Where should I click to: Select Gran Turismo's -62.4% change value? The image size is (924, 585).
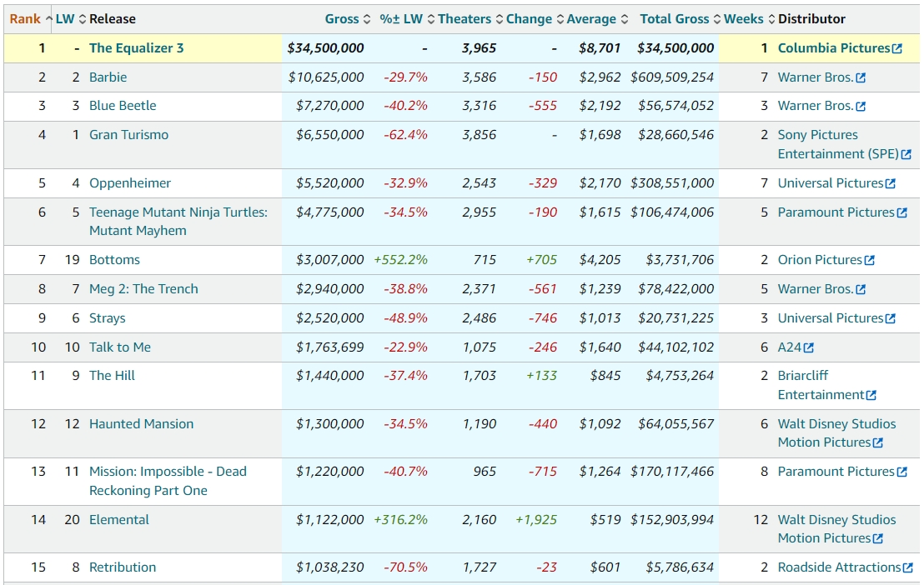(405, 135)
